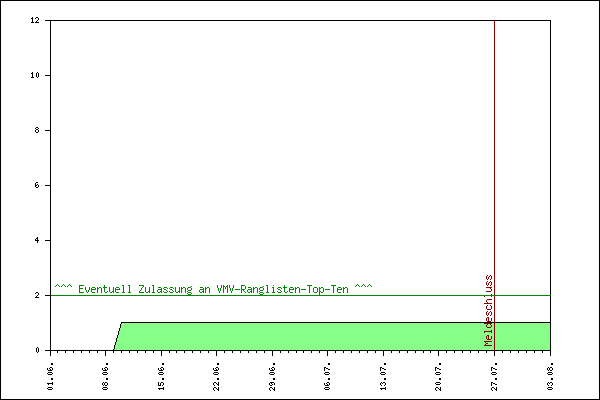600x400 pixels.
Task: Click the green Eventuell Zulassung threshold text
Action: tap(213, 289)
